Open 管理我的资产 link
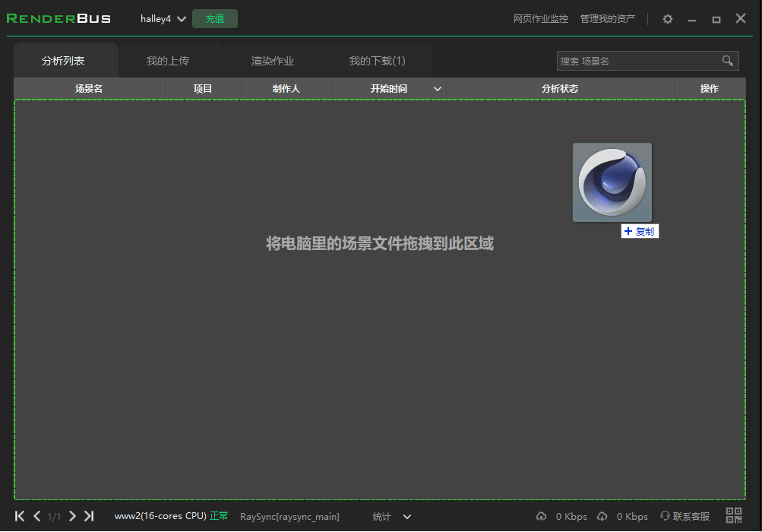The width and height of the screenshot is (762, 532). click(x=608, y=19)
